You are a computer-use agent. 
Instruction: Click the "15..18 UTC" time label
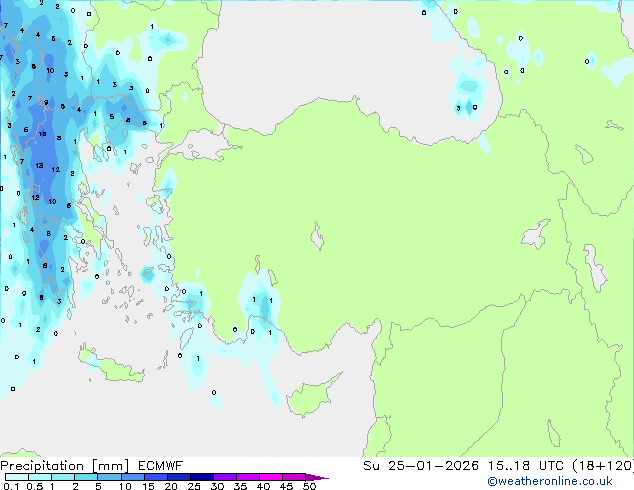[526, 466]
